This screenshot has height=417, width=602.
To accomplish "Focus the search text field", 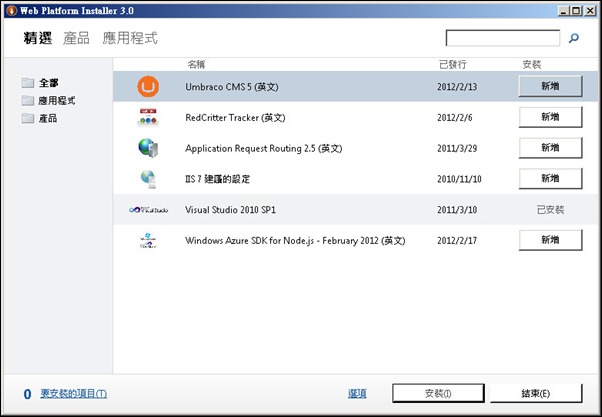I will [502, 38].
